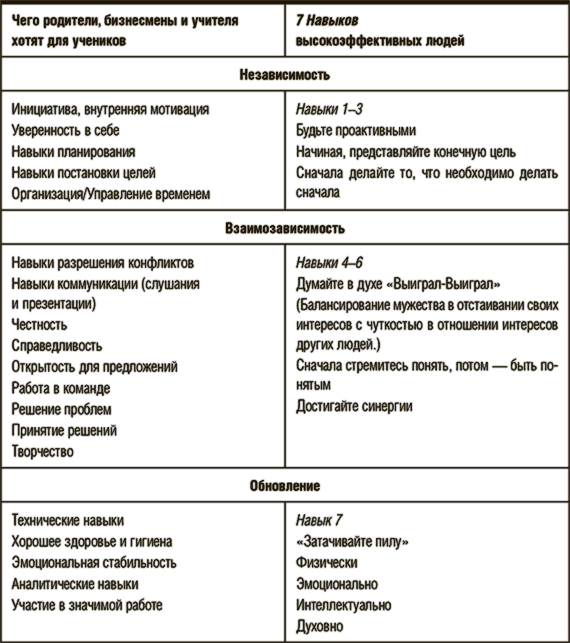
Task: Select the text 'Инициатива, внутренняя мотивация'
Action: (x=110, y=109)
